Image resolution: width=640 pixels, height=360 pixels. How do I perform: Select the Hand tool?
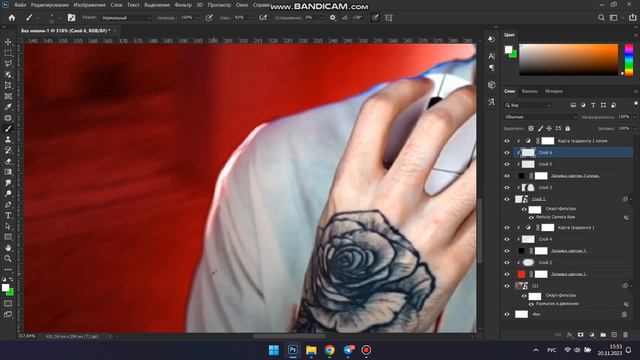(x=8, y=248)
